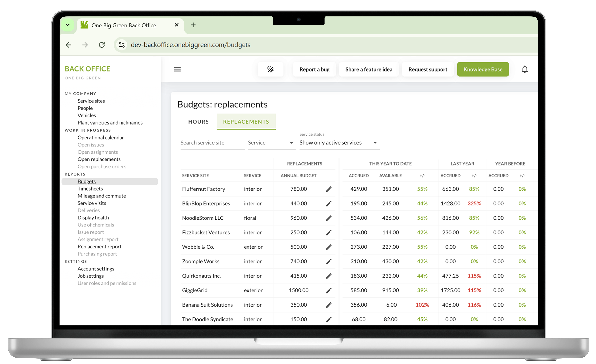This screenshot has height=364, width=596.
Task: Switch to the Hours tab
Action: (x=198, y=122)
